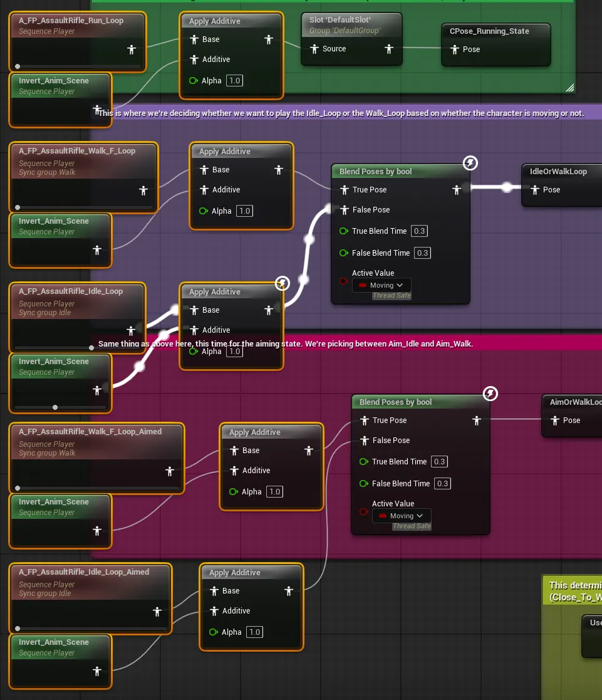Screen dimensions: 602x700
Task: Click True Pose pin of magenta Blend Poses node
Action: (364, 420)
